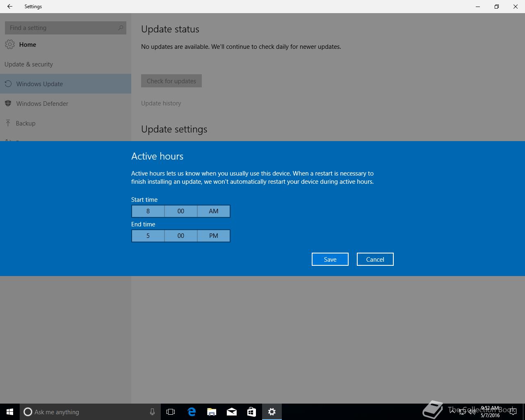Click the No updates are available message
This screenshot has width=525, height=420.
[241, 47]
